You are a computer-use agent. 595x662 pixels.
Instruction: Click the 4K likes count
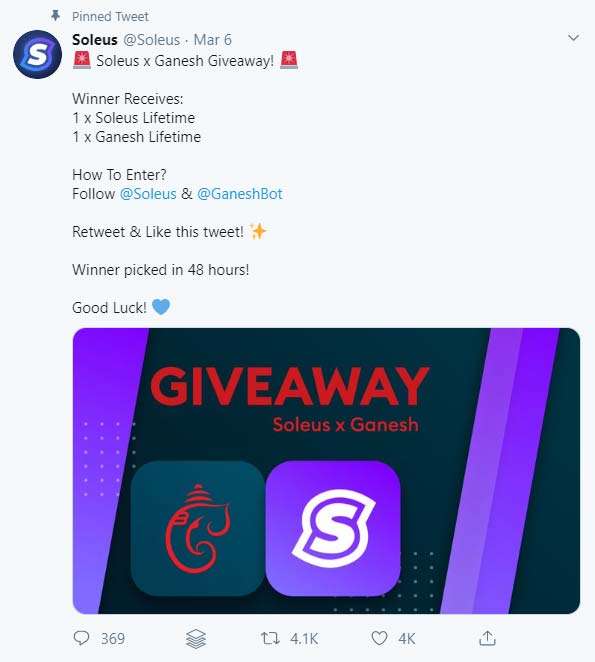pyautogui.click(x=407, y=638)
